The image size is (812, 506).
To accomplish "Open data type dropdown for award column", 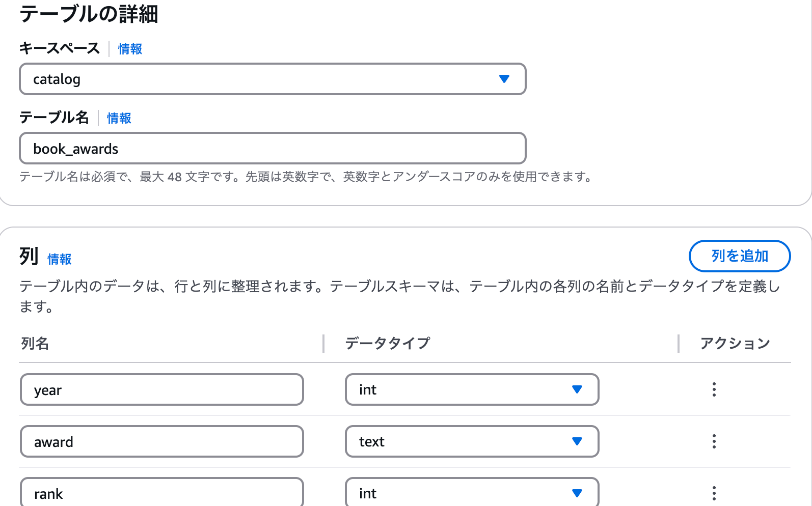I will coord(472,441).
